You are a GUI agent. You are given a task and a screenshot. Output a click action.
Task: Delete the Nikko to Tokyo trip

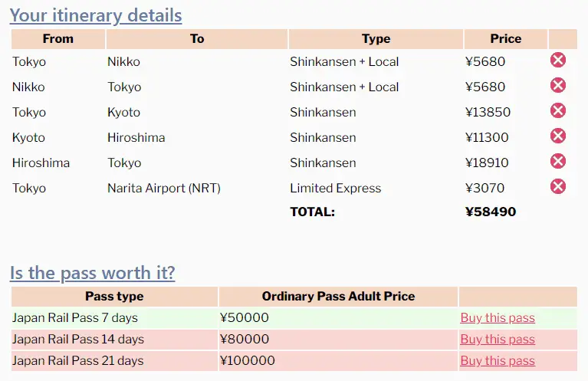[557, 86]
